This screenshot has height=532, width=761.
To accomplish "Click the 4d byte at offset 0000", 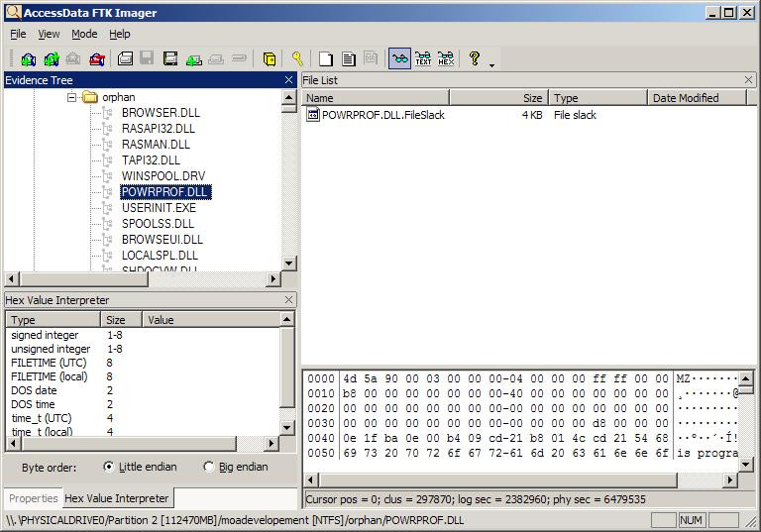I will coord(350,378).
